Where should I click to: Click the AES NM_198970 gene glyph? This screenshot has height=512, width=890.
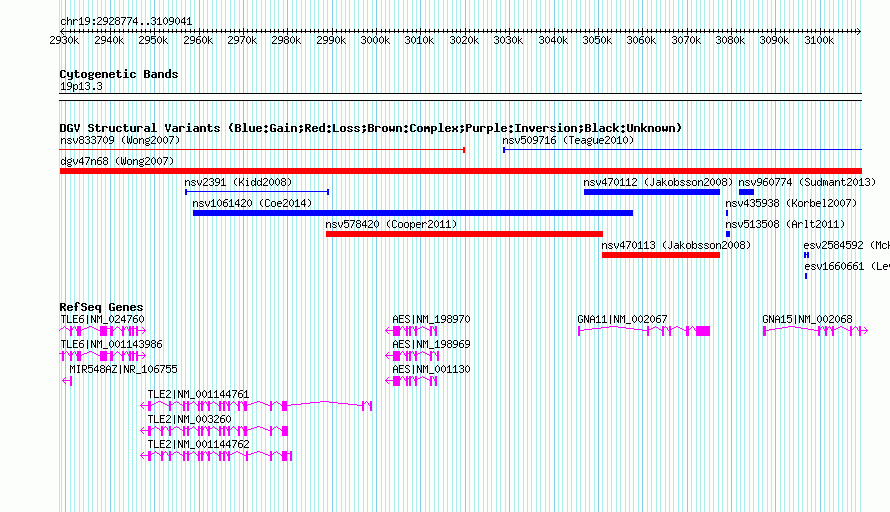412,331
